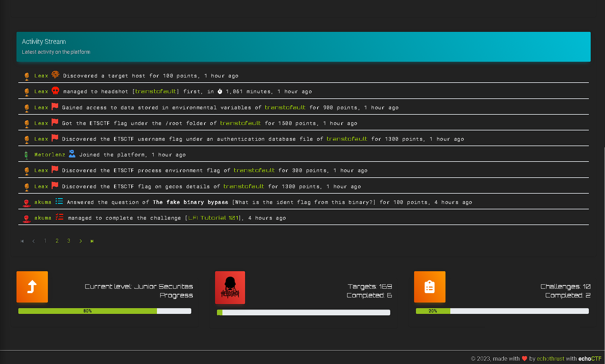The image size is (605, 364).
Task: Click the orange clipboard challenges tile
Action: 429,287
